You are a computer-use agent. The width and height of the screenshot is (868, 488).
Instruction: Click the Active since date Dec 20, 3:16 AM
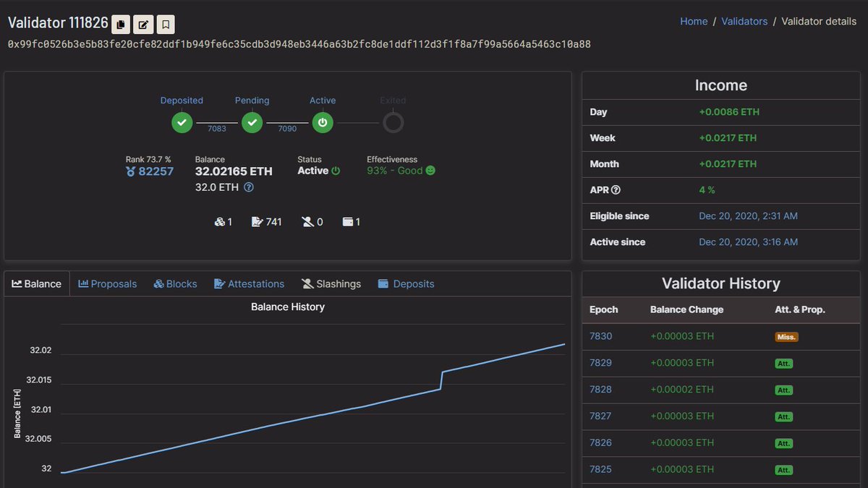coord(749,242)
